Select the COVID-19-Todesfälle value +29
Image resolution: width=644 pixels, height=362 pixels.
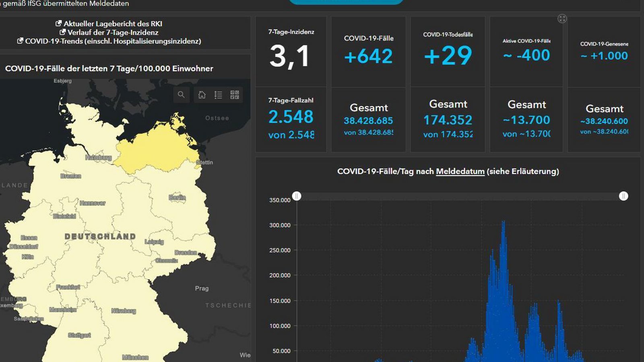[448, 56]
